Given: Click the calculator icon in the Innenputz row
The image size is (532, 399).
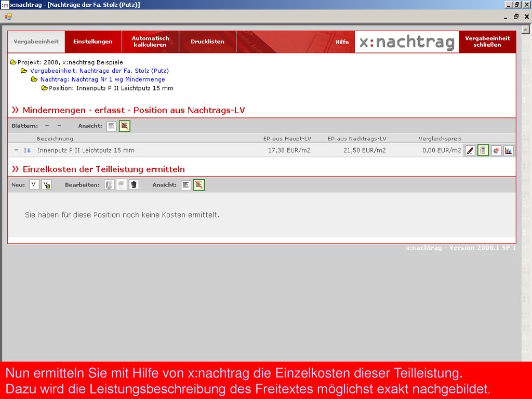Looking at the screenshot, I should pos(483,151).
